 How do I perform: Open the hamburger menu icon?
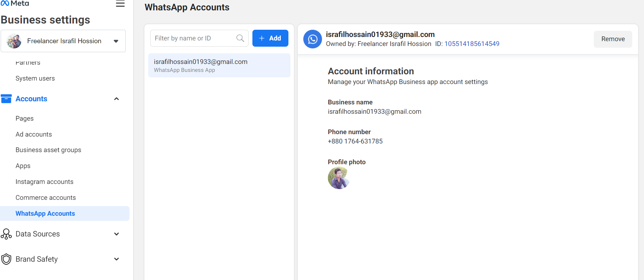pos(120,4)
